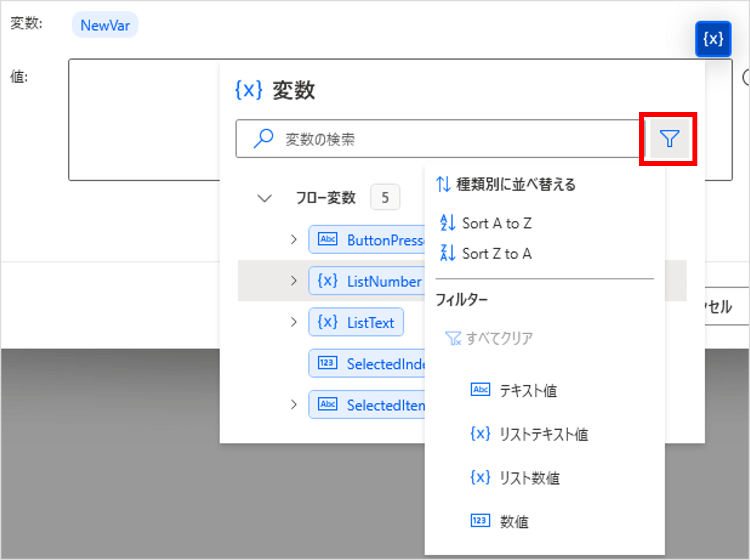The width and height of the screenshot is (750, 560).
Task: Click Sort Z to A option
Action: pos(497,253)
